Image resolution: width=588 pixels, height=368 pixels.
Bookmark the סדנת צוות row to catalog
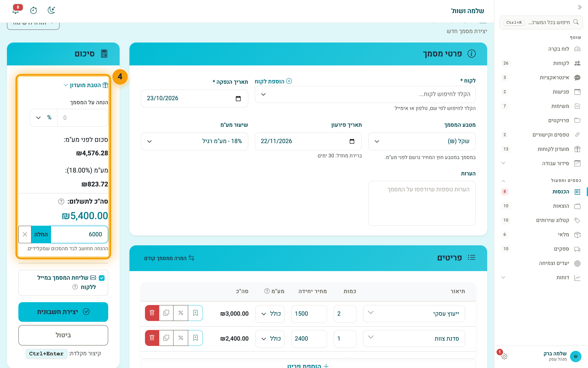coord(195,338)
